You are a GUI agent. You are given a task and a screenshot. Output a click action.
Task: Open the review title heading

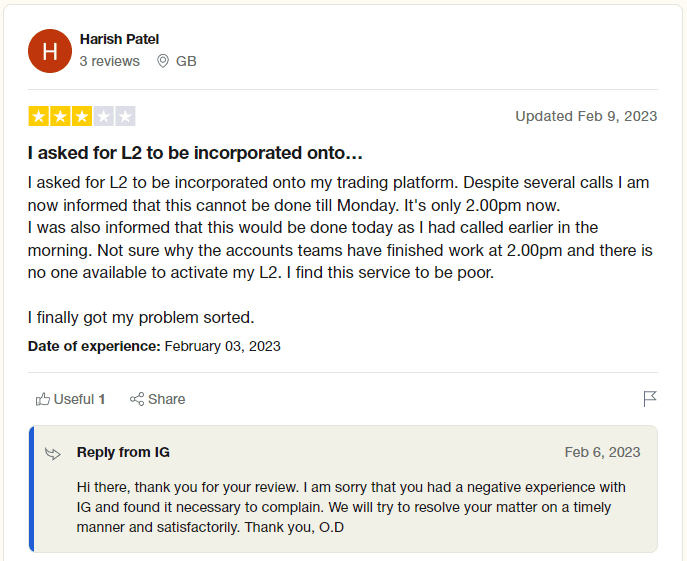pos(195,153)
